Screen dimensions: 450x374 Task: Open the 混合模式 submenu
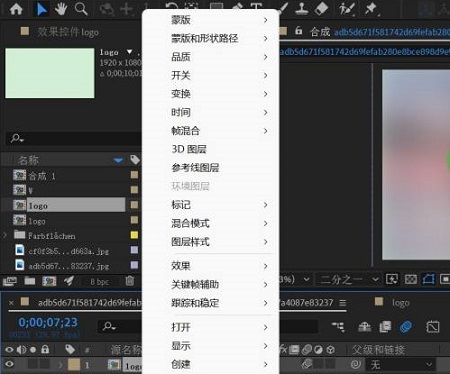pos(211,223)
